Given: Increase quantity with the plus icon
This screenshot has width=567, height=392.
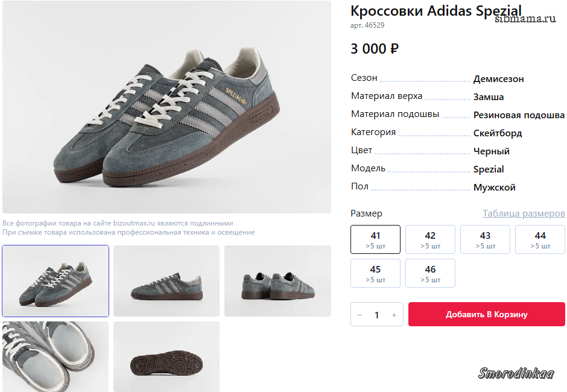Looking at the screenshot, I should (394, 315).
